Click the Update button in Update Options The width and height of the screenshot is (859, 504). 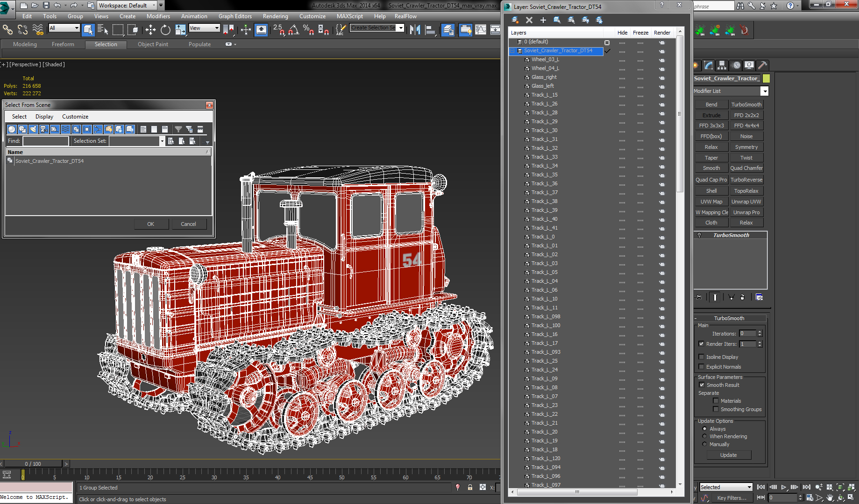click(x=728, y=455)
